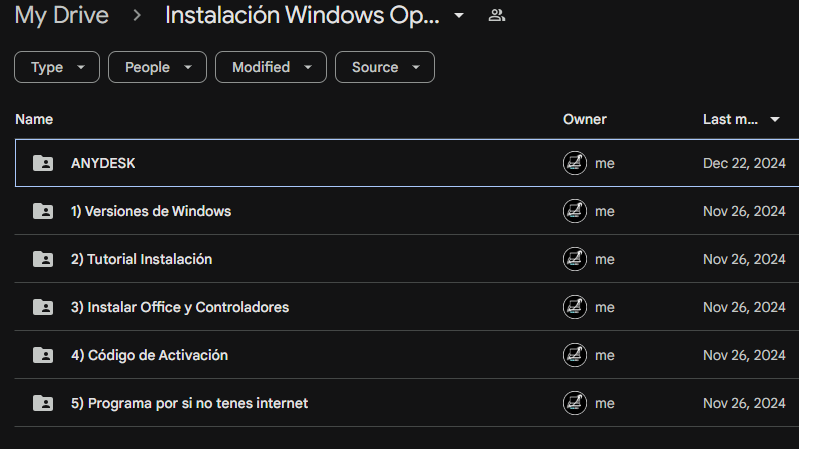Click folder icon for Instalar Office y Controladores
The image size is (819, 460).
click(x=43, y=307)
